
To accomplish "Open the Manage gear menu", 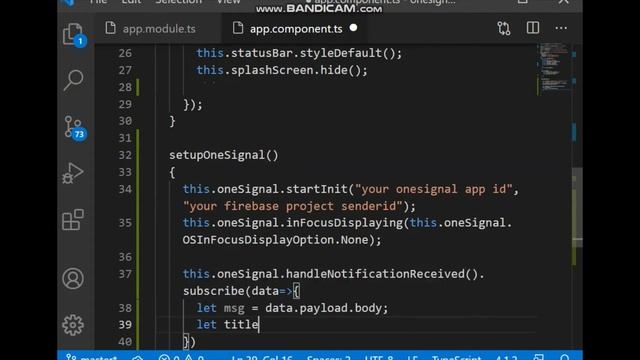I will [x=73, y=325].
